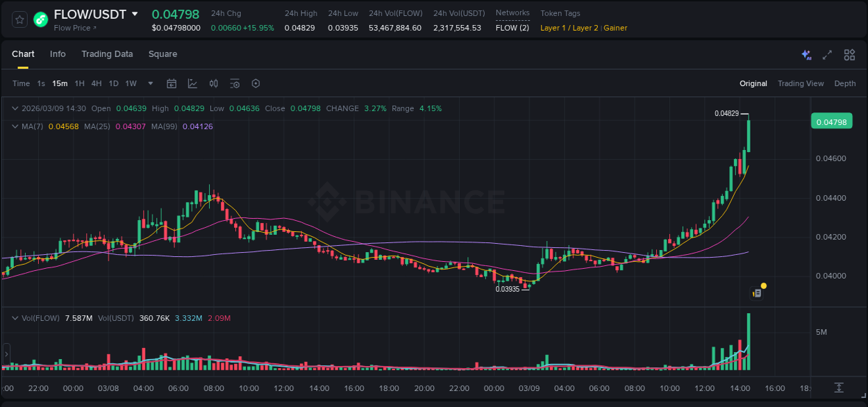Enter fullscreen chart mode
The width and height of the screenshot is (868, 407).
click(826, 54)
